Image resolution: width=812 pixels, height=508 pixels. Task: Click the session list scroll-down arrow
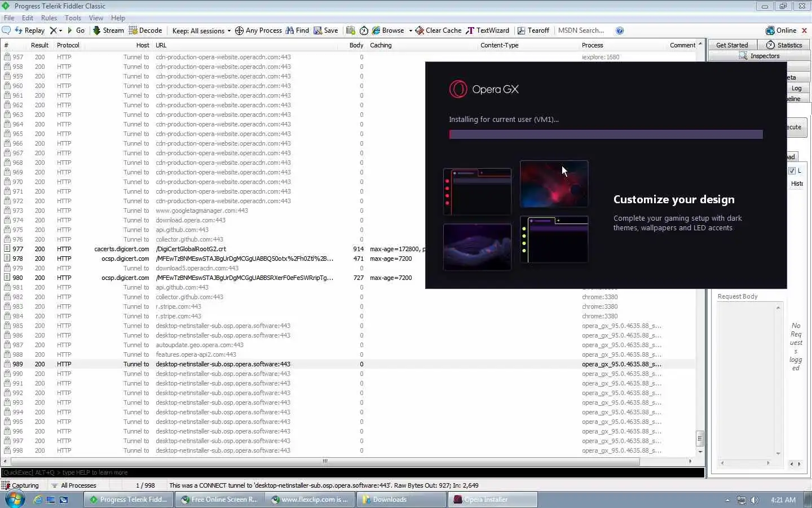(x=700, y=452)
